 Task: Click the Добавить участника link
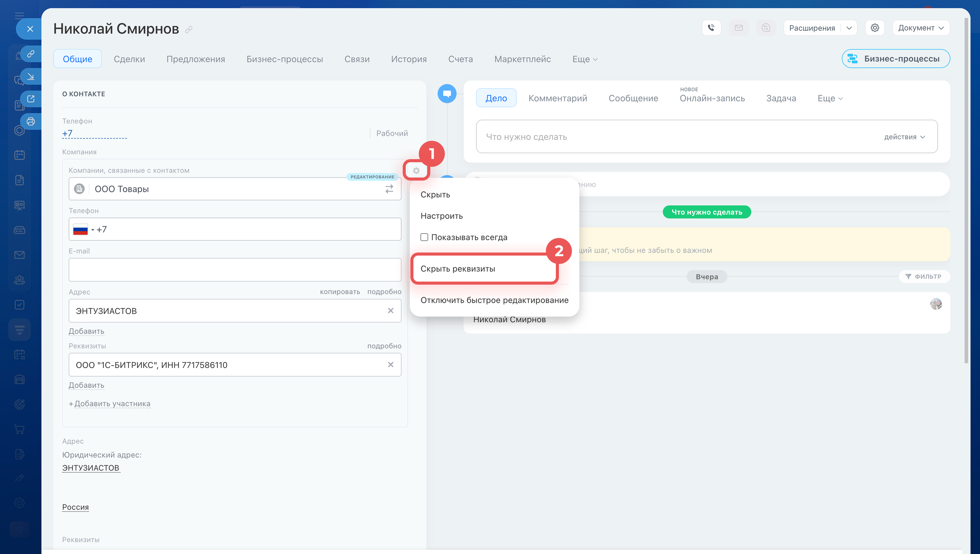(112, 403)
